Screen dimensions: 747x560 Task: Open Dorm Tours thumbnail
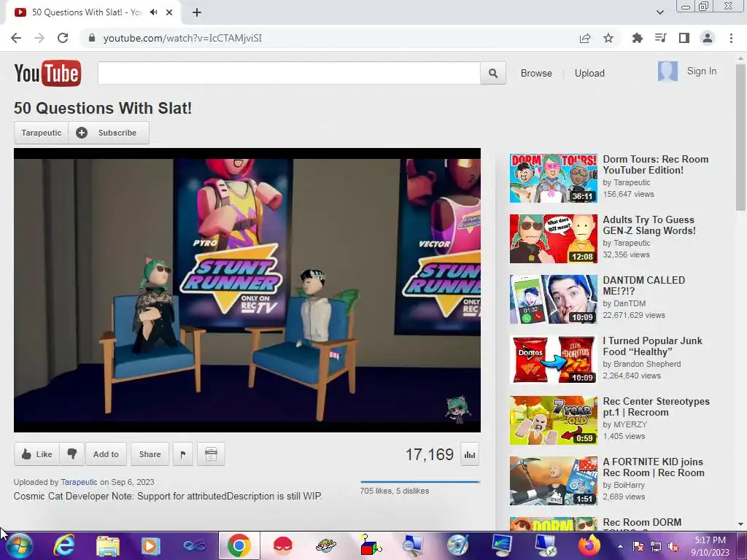[553, 178]
